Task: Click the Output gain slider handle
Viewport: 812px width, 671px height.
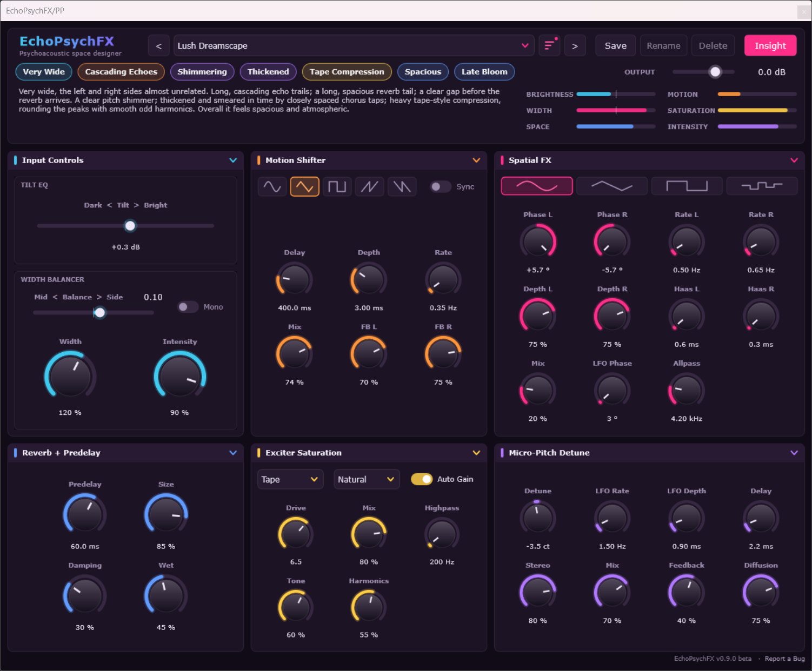Action: click(715, 72)
